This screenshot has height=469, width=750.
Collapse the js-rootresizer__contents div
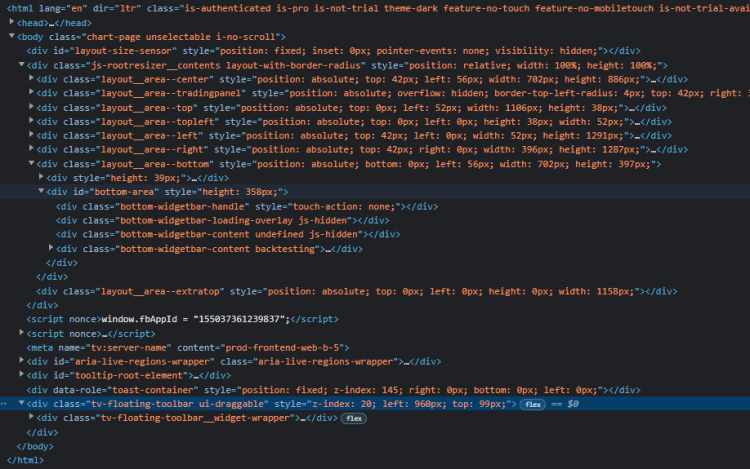tap(21, 64)
